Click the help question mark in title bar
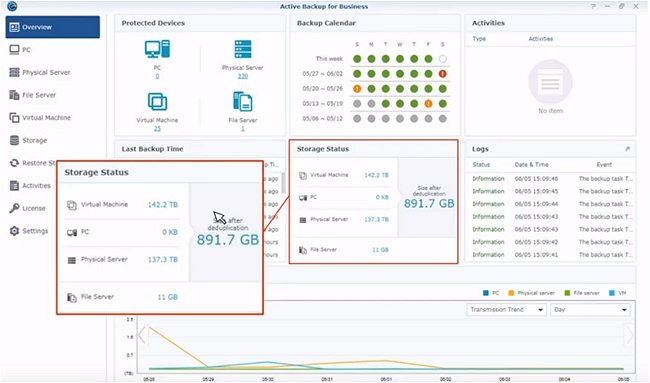The height and width of the screenshot is (383, 650). pos(594,6)
